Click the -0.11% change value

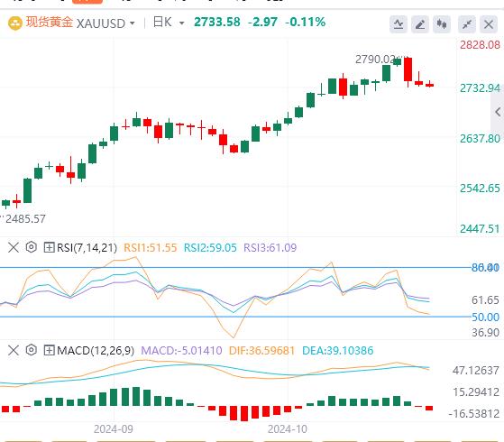[306, 23]
